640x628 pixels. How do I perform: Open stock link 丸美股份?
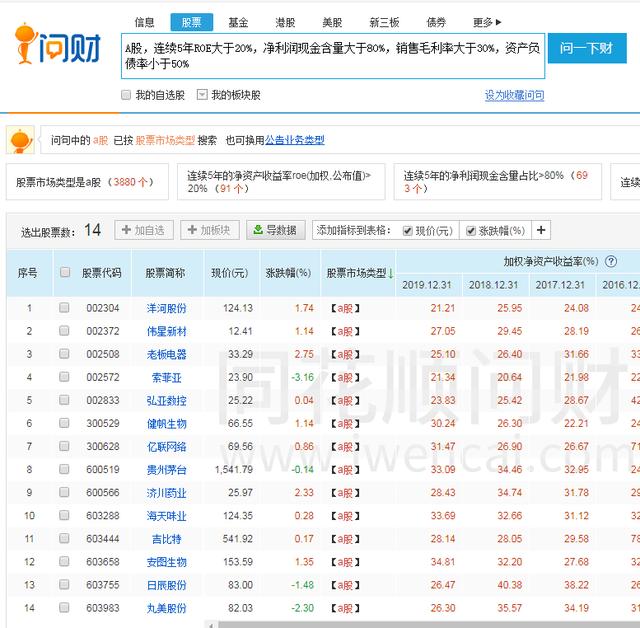click(167, 608)
